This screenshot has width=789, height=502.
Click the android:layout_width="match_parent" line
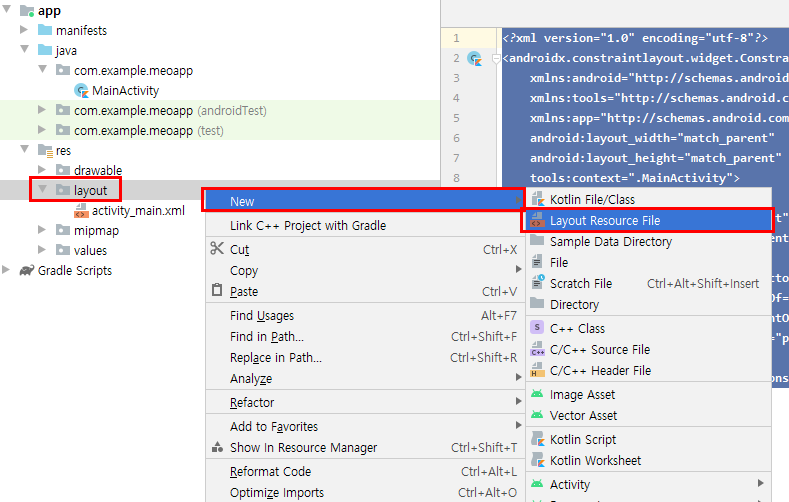point(652,138)
